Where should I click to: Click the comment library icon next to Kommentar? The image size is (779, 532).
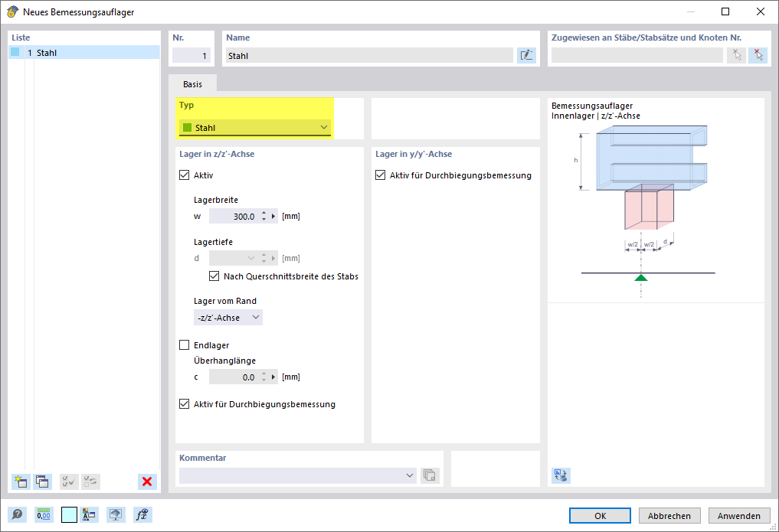pyautogui.click(x=430, y=475)
